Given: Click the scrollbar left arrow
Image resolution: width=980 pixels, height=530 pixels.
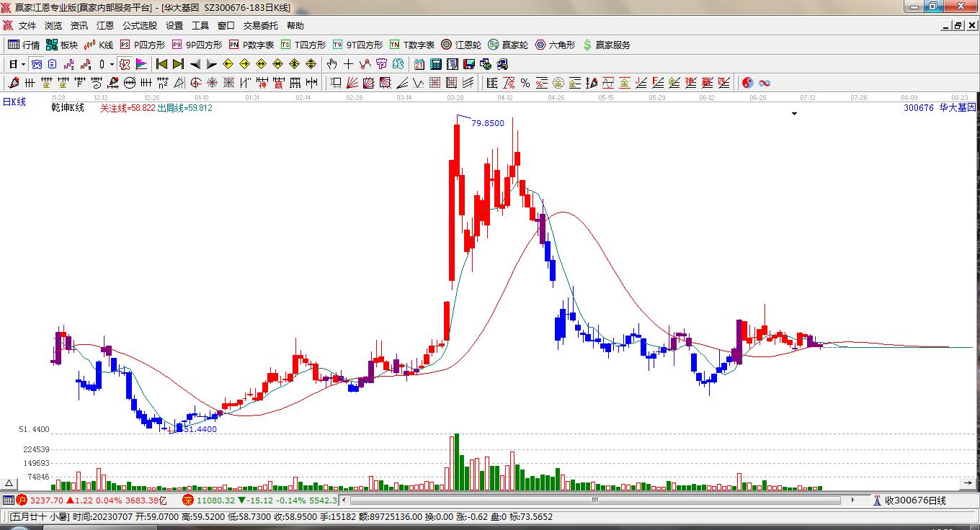Looking at the screenshot, I should pyautogui.click(x=344, y=500).
